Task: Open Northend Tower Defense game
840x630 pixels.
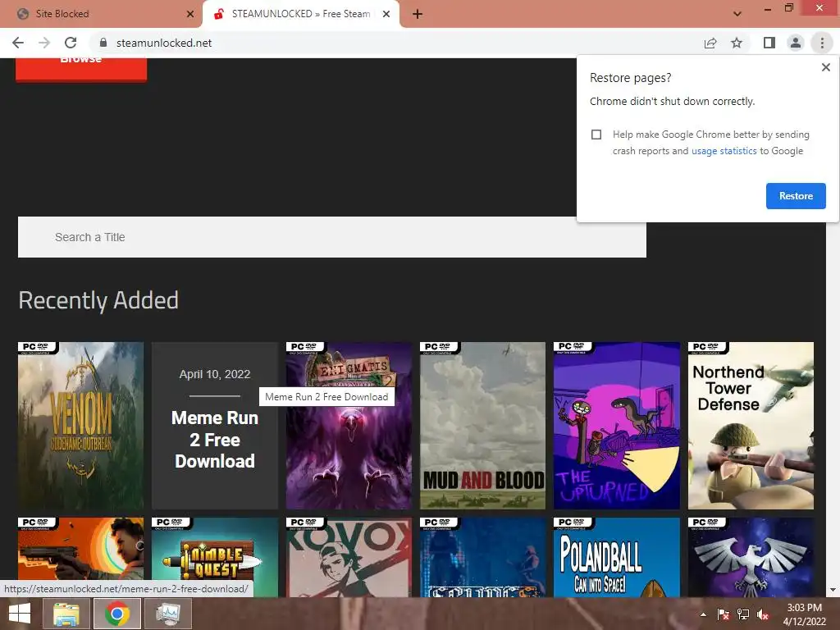Action: tap(751, 426)
